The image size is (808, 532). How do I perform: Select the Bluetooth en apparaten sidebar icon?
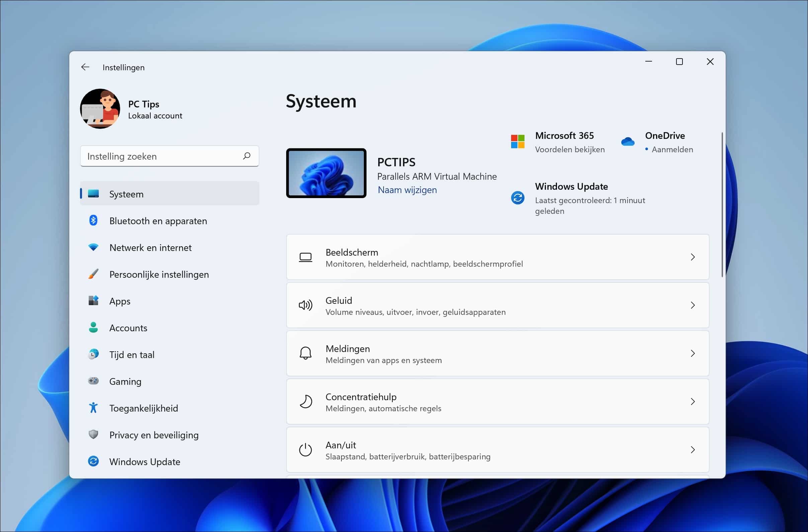tap(93, 220)
